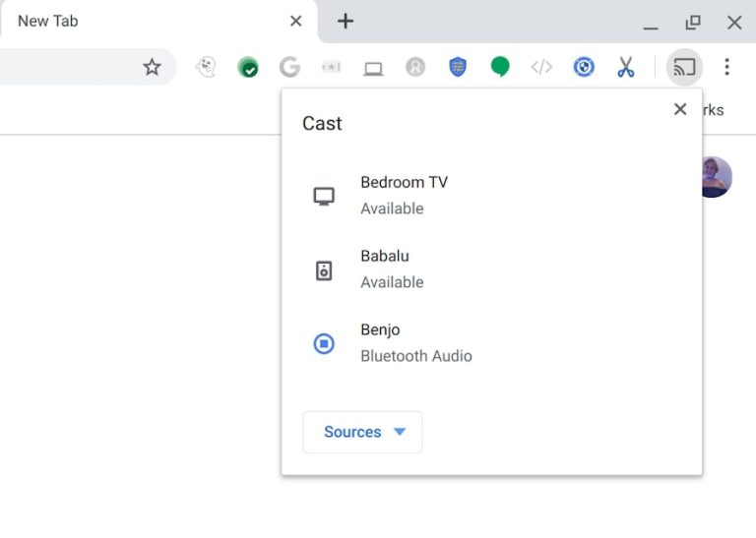Restore down the Chrome window

pyautogui.click(x=693, y=23)
